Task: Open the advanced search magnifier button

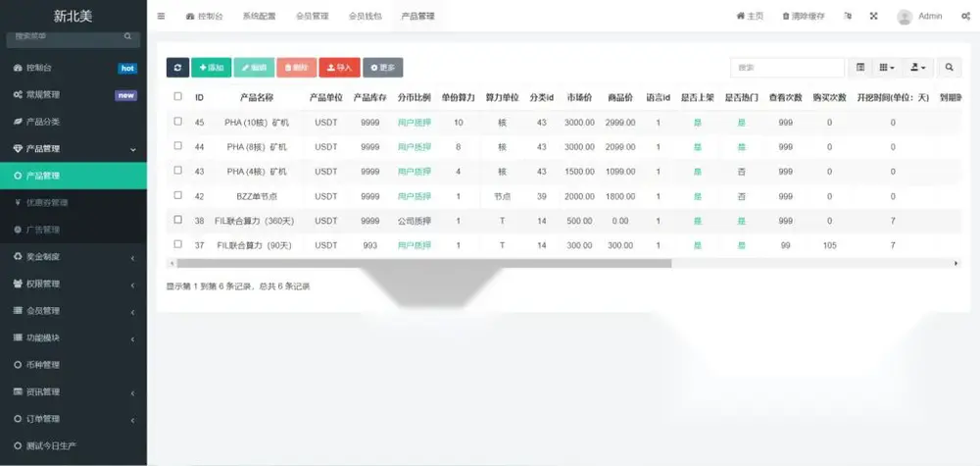Action: [x=950, y=68]
